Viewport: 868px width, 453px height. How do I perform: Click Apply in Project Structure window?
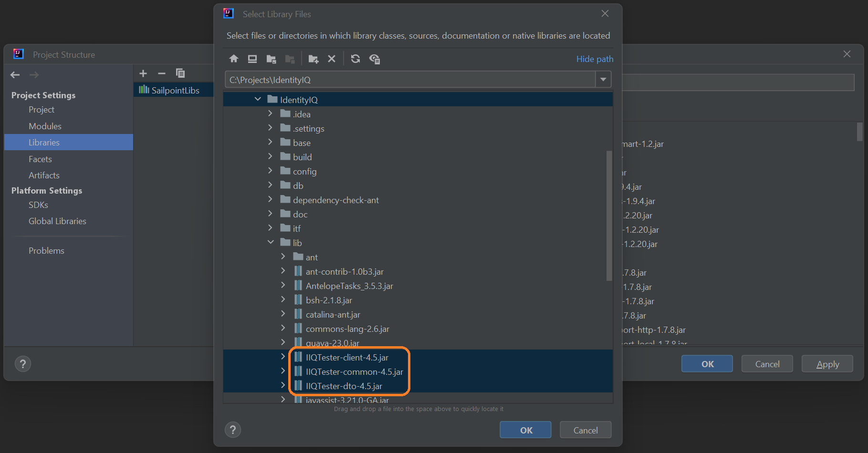click(x=827, y=364)
